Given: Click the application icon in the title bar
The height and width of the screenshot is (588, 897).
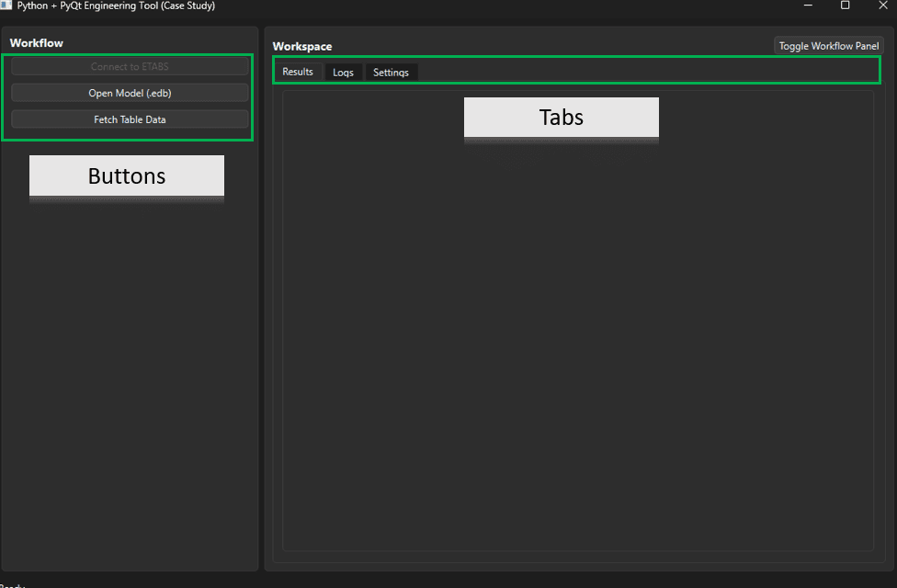Looking at the screenshot, I should pyautogui.click(x=6, y=6).
